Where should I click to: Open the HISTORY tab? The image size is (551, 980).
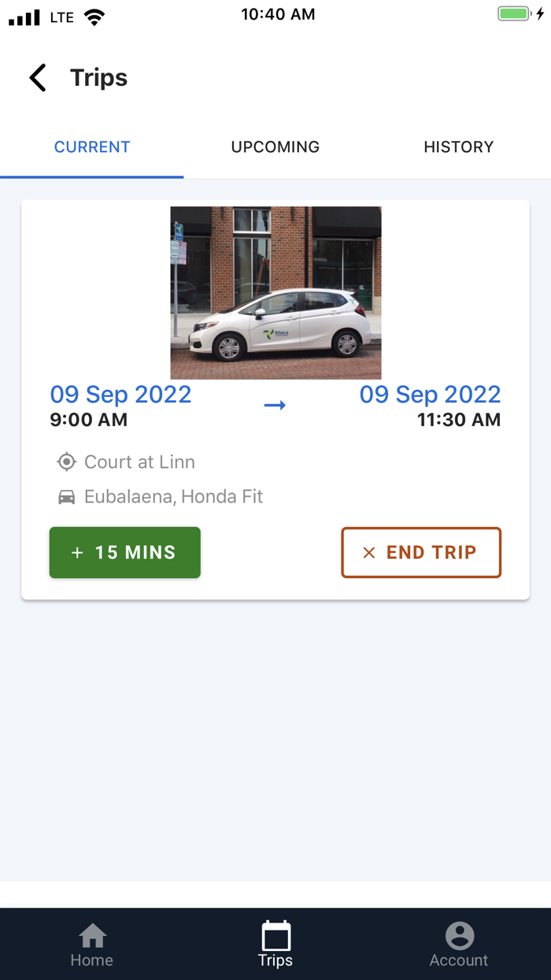pos(459,147)
